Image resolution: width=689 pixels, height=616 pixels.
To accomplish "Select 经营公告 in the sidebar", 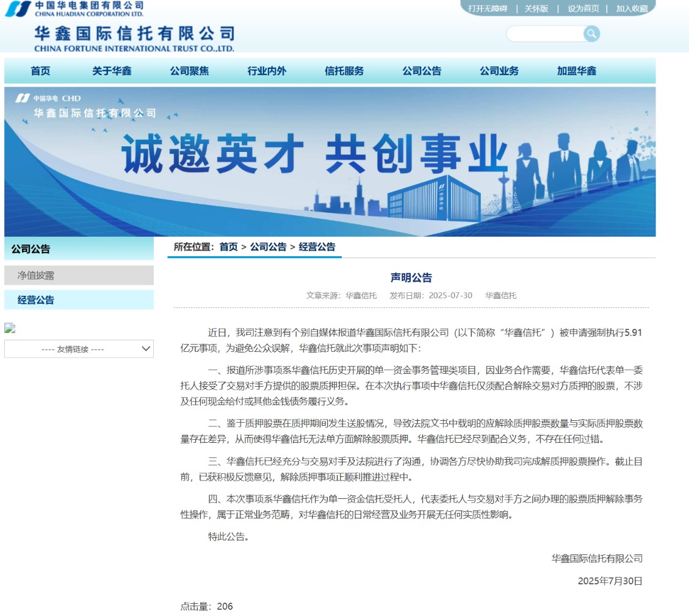I will (79, 300).
